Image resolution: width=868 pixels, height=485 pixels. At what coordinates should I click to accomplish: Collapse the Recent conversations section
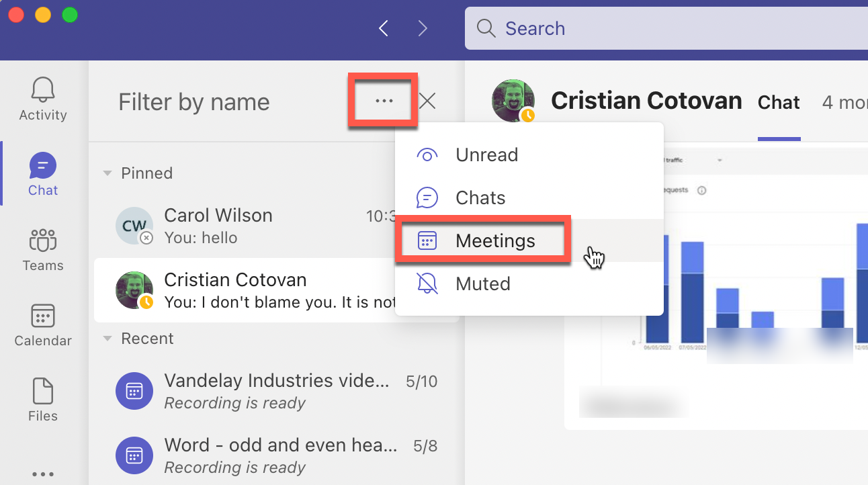point(107,338)
